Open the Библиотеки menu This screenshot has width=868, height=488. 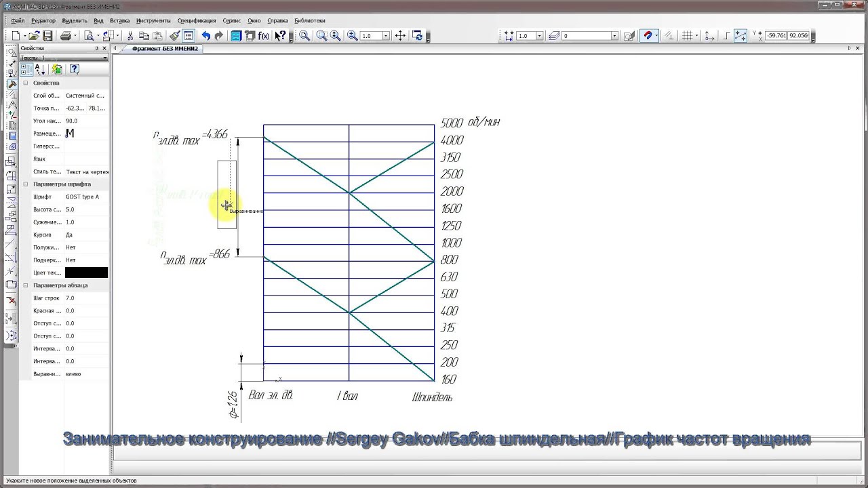point(310,21)
